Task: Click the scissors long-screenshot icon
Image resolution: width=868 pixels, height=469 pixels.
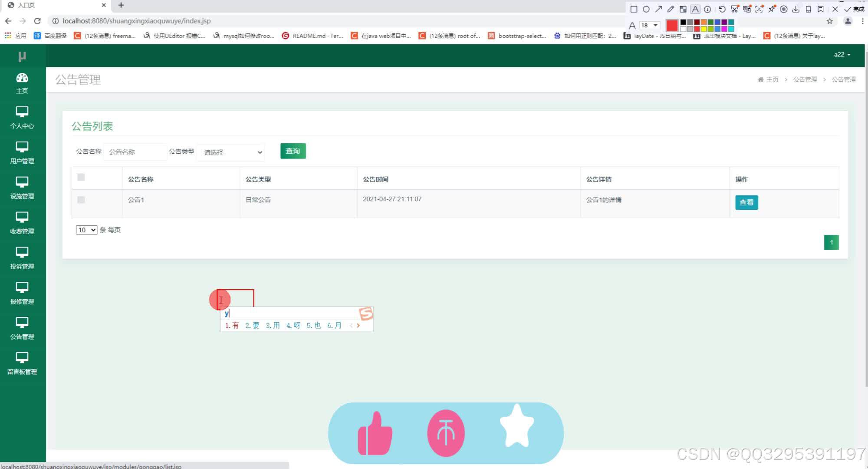Action: [x=734, y=9]
